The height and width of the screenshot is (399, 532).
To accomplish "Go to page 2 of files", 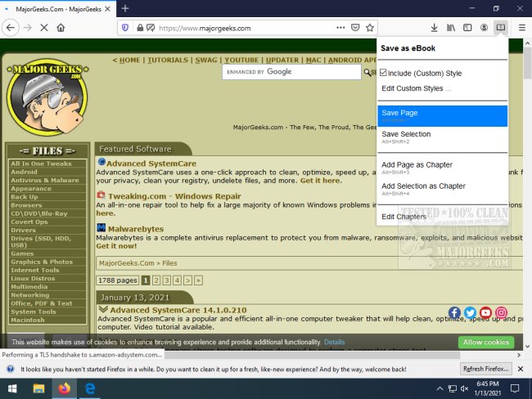I will 156,280.
